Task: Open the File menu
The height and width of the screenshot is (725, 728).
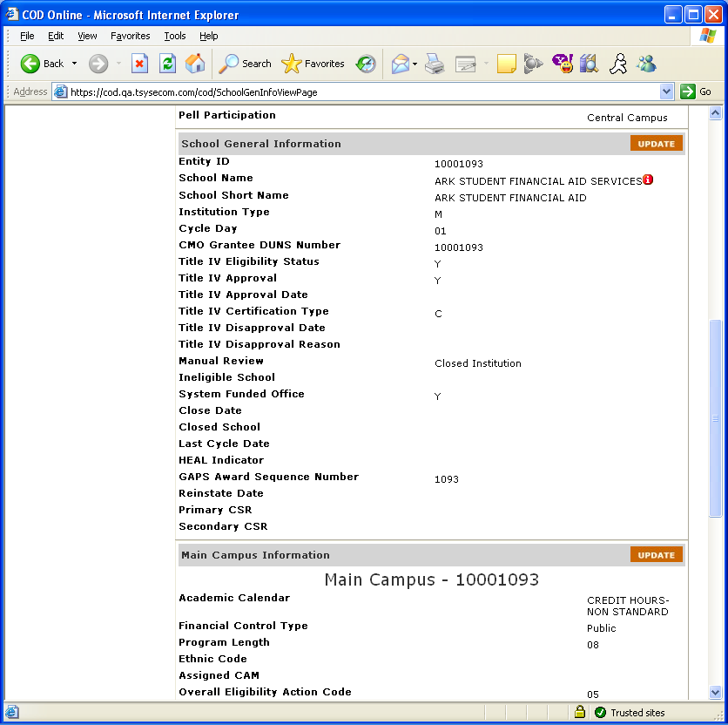Action: 27,36
